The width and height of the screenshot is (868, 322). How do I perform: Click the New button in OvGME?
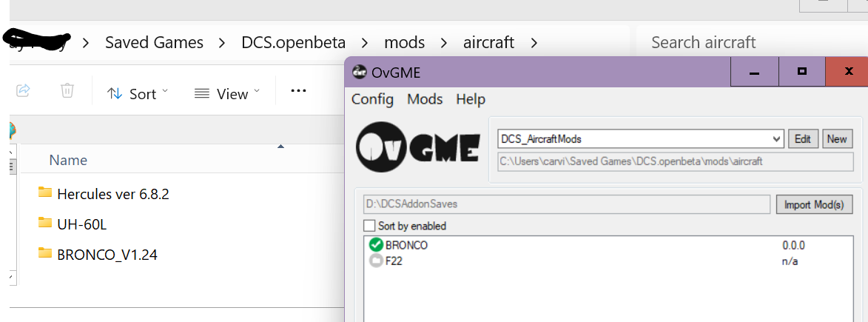pyautogui.click(x=836, y=138)
